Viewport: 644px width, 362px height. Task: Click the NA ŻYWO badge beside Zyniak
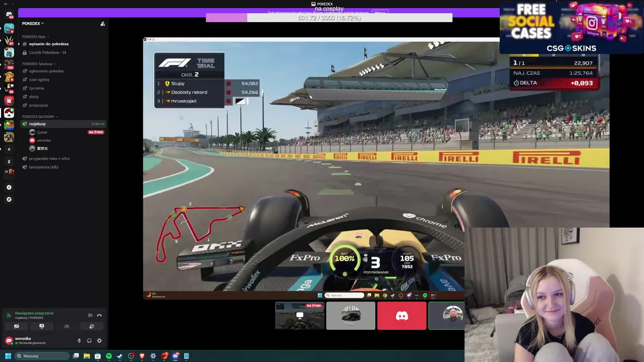coord(96,132)
